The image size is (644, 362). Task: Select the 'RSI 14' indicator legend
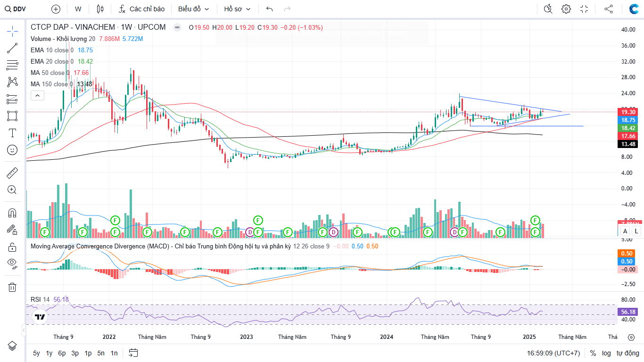pyautogui.click(x=40, y=299)
